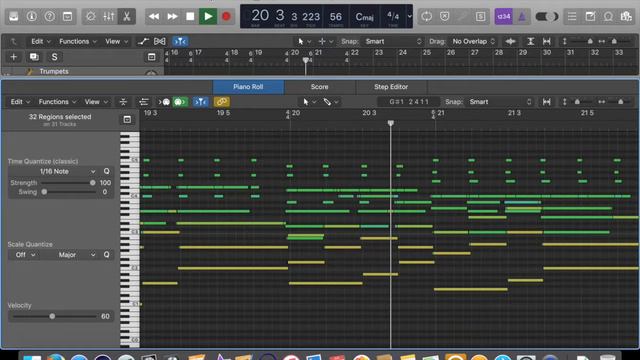Viewport: 640px width, 360px height.
Task: Select the Trumpets track
Action: (x=54, y=71)
